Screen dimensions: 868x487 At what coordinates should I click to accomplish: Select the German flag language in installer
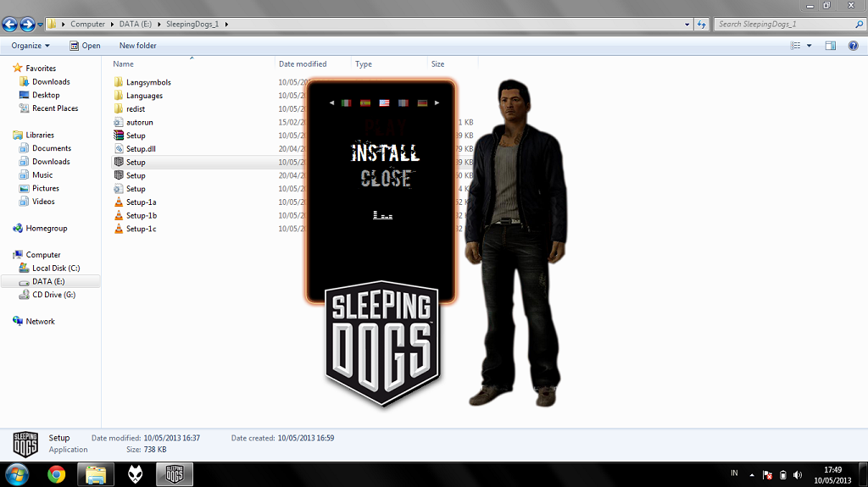click(422, 103)
